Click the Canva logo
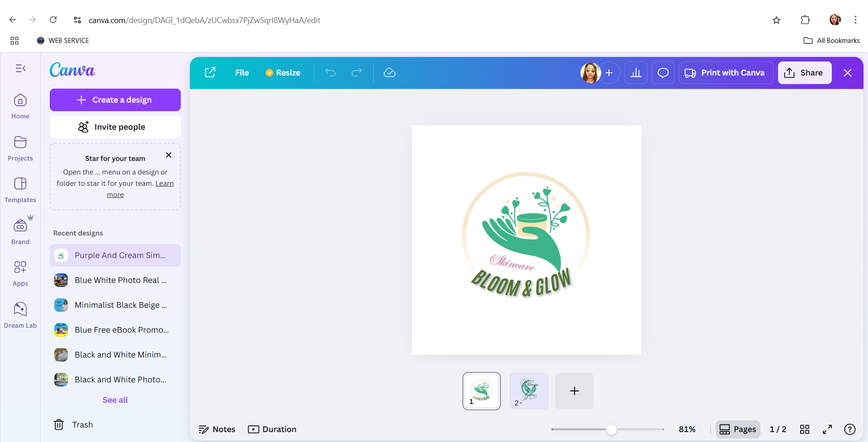Viewport: 868px width, 442px height. (x=72, y=70)
